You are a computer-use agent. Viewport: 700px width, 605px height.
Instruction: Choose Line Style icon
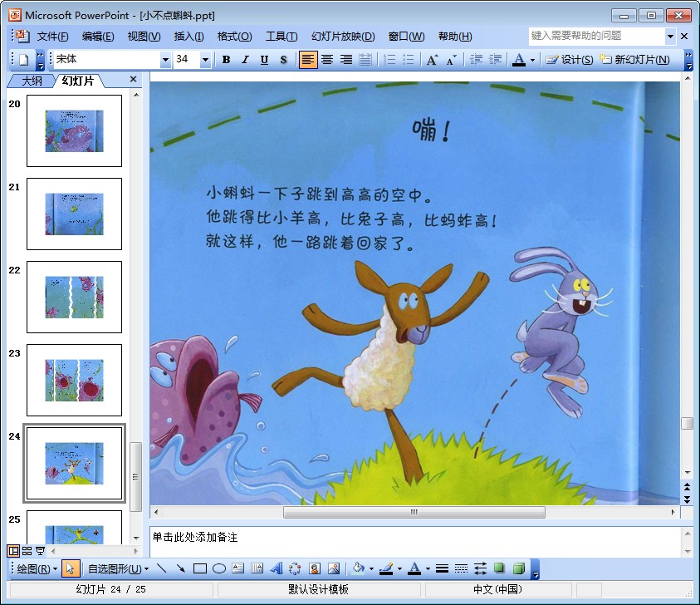pyautogui.click(x=442, y=568)
